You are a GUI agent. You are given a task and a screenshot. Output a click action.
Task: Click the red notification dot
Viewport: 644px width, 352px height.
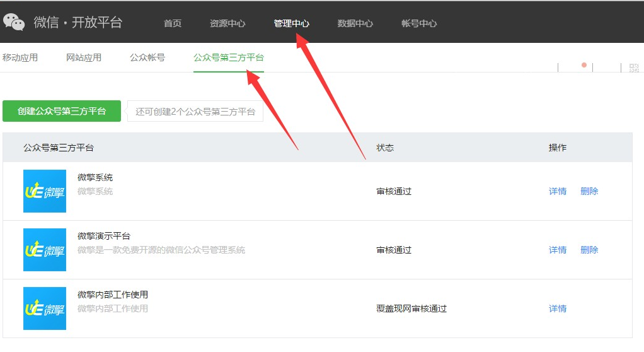pyautogui.click(x=584, y=65)
